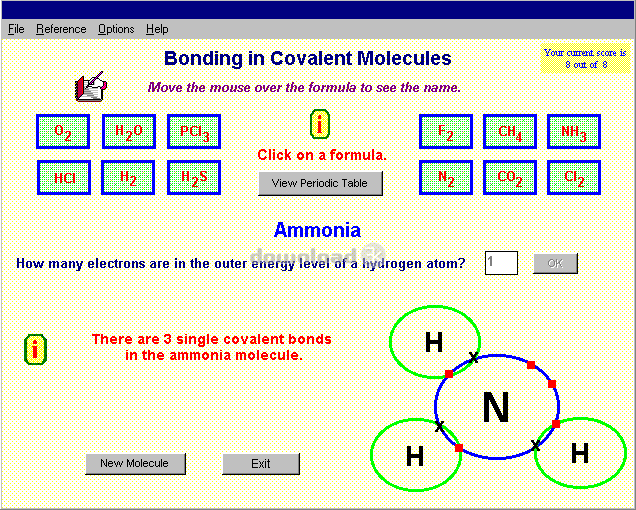Viewport: 636px width, 510px height.
Task: Open the File menu
Action: click(16, 29)
